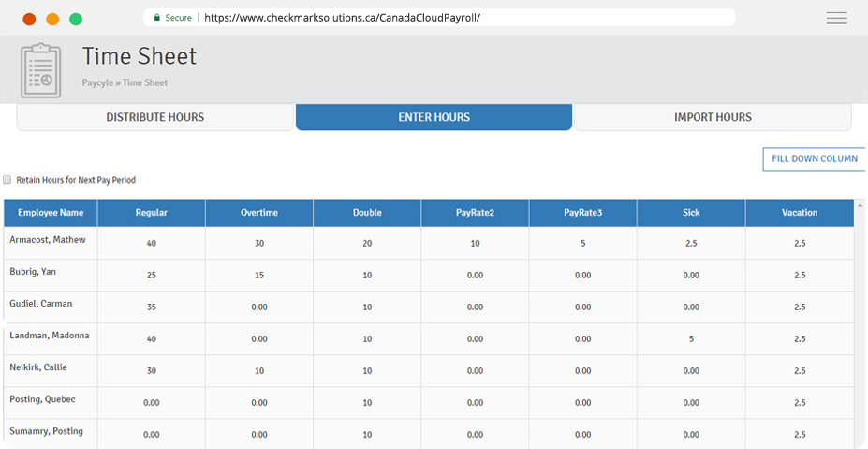The height and width of the screenshot is (449, 868).
Task: Click the orange window circle button
Action: (x=52, y=19)
